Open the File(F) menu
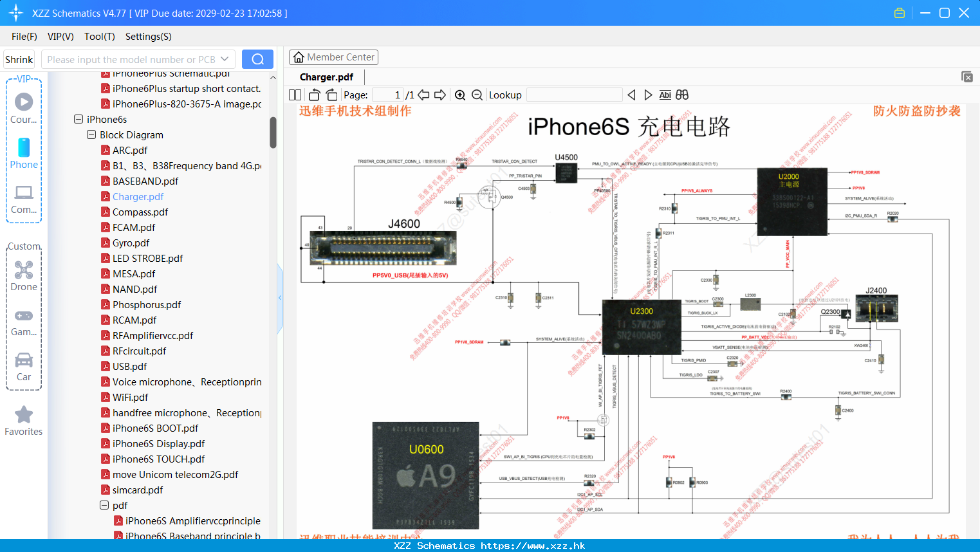 pyautogui.click(x=24, y=37)
